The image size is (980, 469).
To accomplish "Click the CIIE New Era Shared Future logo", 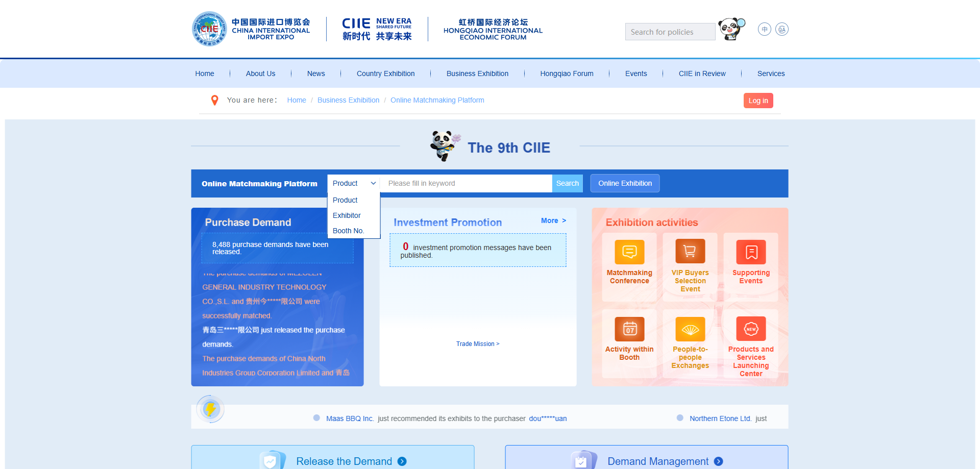I will (x=377, y=29).
